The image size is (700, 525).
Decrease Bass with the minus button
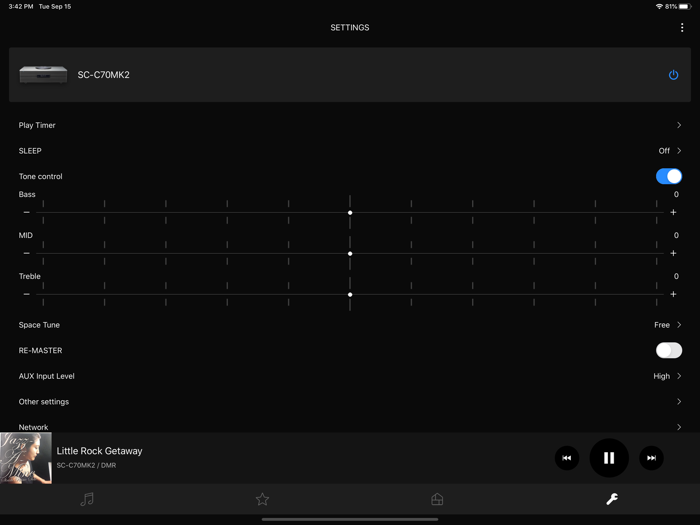(27, 212)
